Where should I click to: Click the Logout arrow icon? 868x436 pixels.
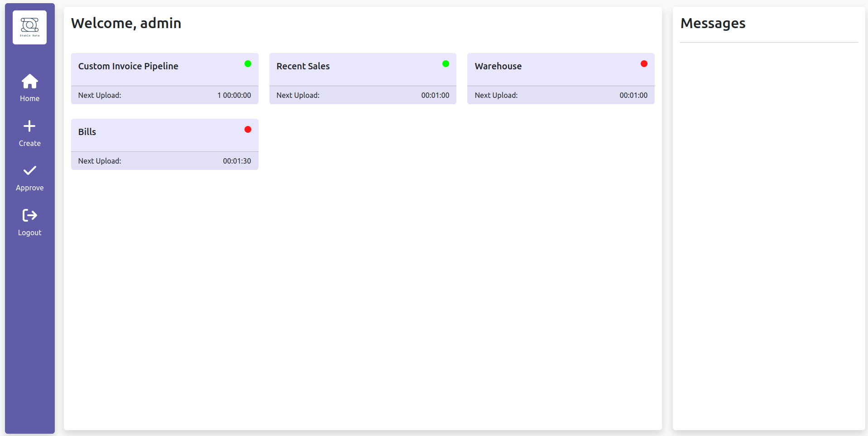pyautogui.click(x=30, y=215)
